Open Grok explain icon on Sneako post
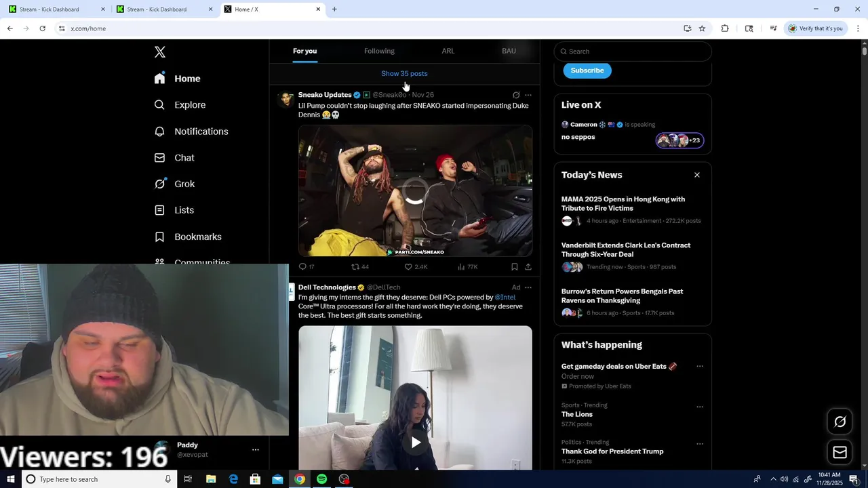This screenshot has width=868, height=488. (516, 95)
